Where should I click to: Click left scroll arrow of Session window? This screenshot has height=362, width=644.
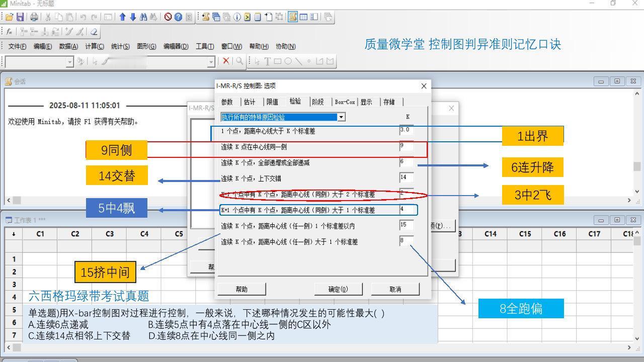(9, 200)
